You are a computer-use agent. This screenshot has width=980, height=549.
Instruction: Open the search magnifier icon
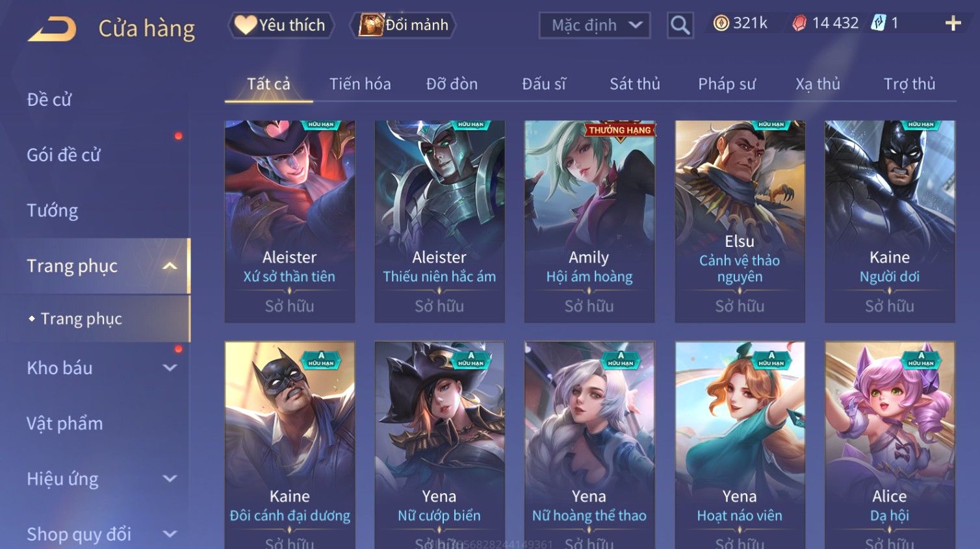(680, 25)
